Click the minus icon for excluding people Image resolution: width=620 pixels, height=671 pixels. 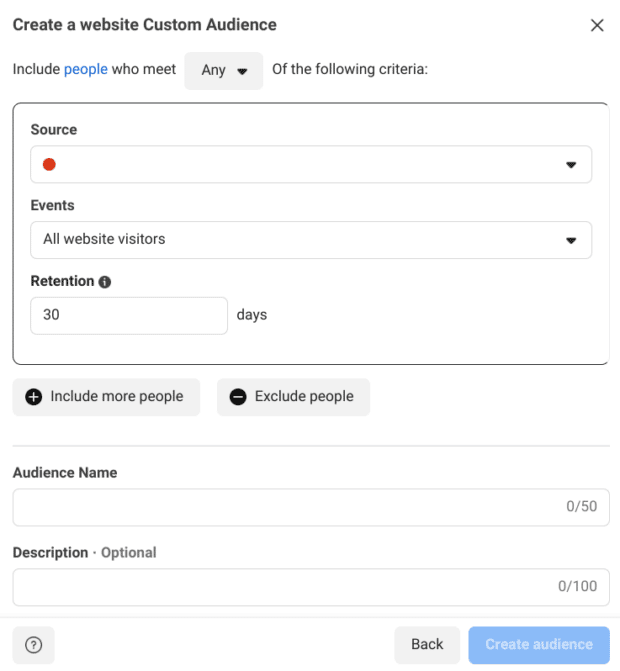[x=238, y=397]
